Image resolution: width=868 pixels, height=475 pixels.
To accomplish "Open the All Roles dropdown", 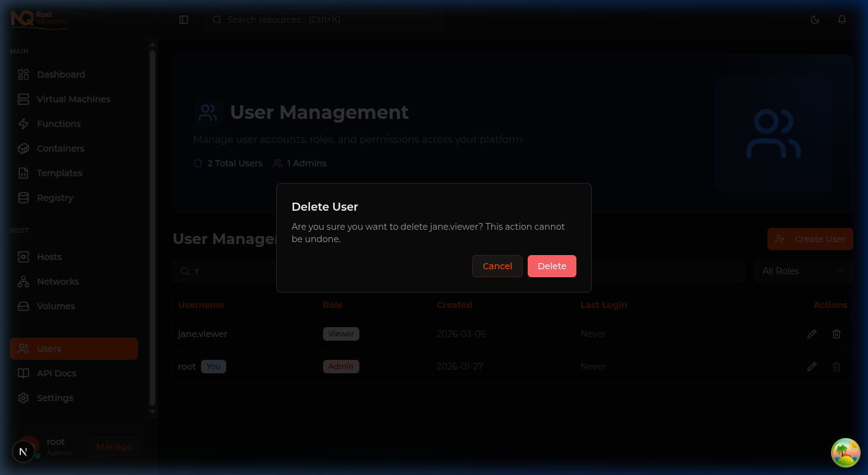I will [x=803, y=271].
